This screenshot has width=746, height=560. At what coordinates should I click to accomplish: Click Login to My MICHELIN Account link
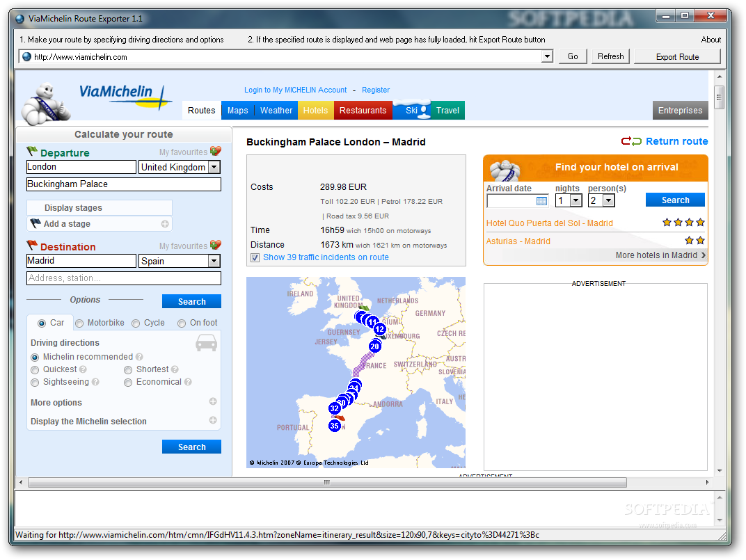coord(296,90)
